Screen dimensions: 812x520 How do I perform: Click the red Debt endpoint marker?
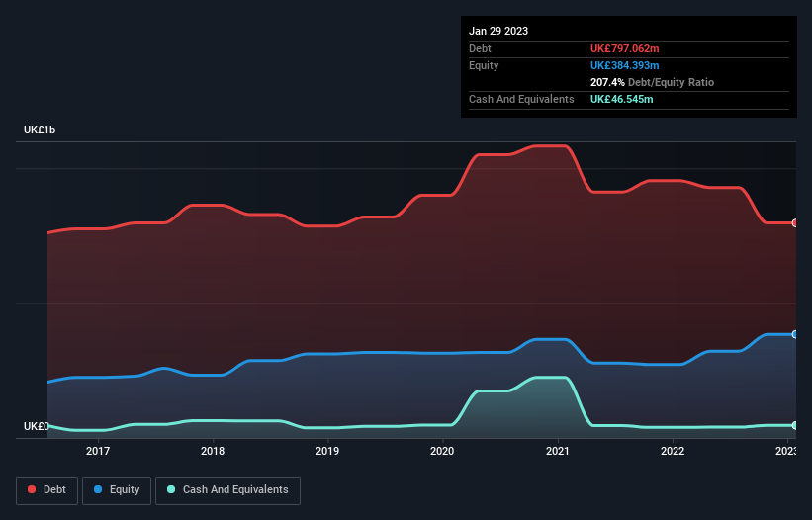point(795,223)
